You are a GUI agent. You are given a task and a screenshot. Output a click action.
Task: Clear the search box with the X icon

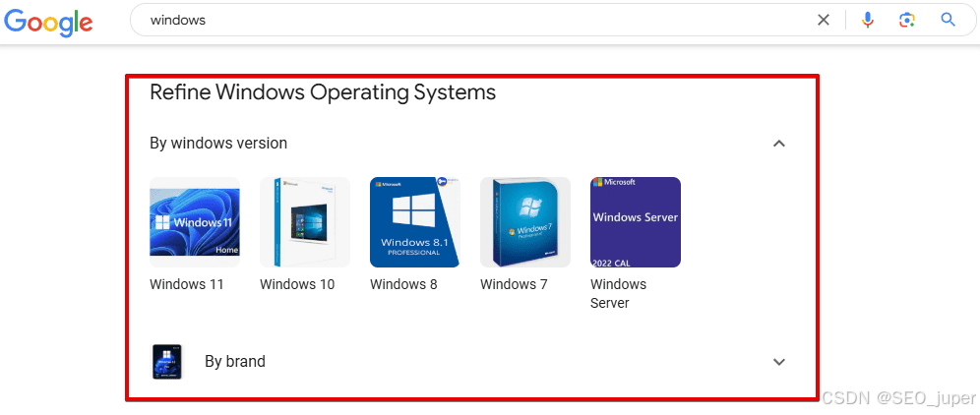tap(824, 20)
